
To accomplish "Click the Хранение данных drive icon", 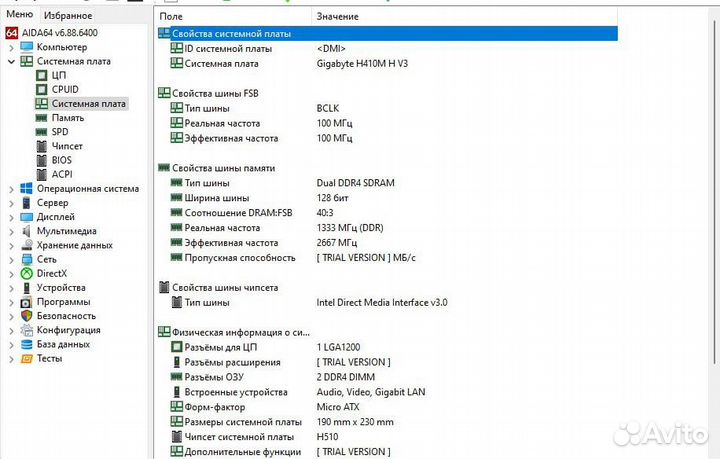I will tap(27, 245).
